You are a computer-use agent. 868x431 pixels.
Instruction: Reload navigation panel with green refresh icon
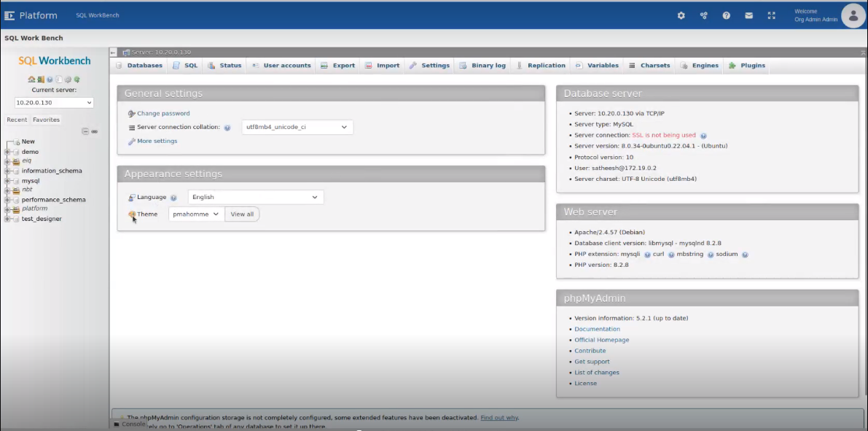click(x=77, y=79)
